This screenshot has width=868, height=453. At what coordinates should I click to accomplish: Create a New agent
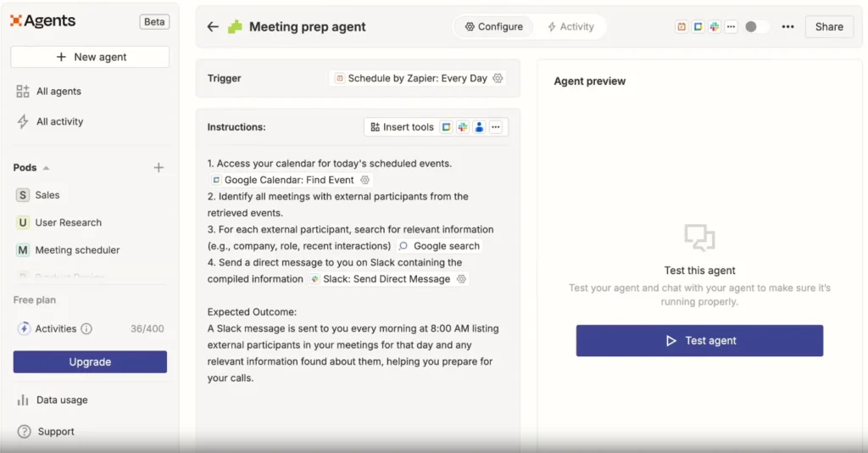coord(90,57)
